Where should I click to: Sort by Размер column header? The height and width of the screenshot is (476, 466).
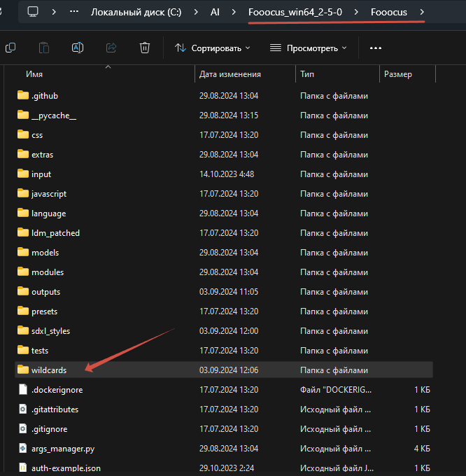click(x=398, y=74)
